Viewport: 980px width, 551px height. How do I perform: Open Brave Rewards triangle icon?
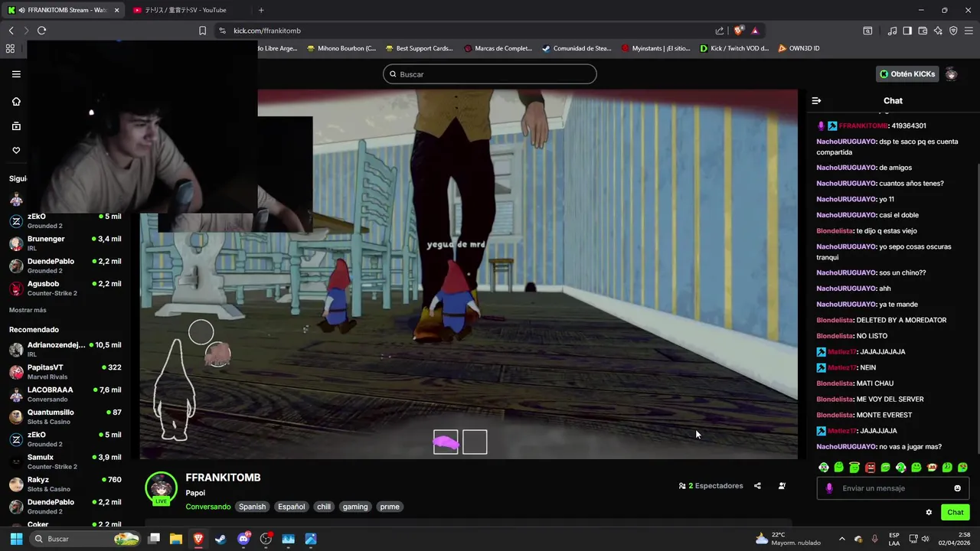point(755,31)
